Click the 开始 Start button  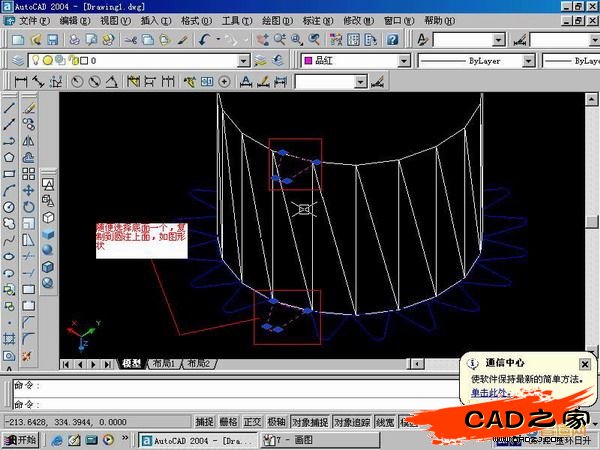[x=20, y=439]
